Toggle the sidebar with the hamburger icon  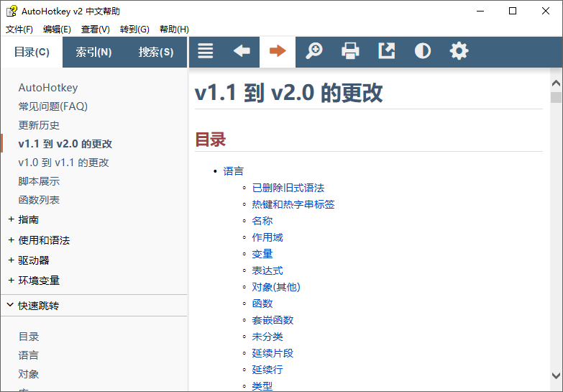tap(206, 51)
